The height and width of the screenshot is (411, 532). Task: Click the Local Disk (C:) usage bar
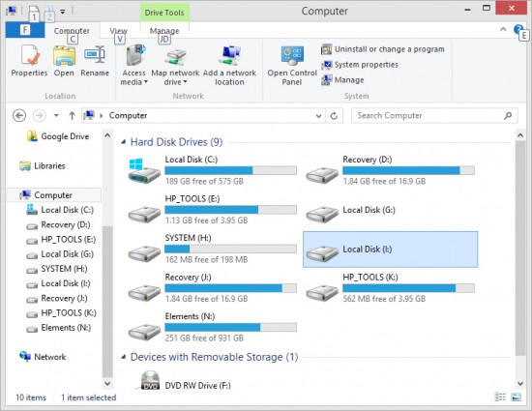(x=231, y=170)
